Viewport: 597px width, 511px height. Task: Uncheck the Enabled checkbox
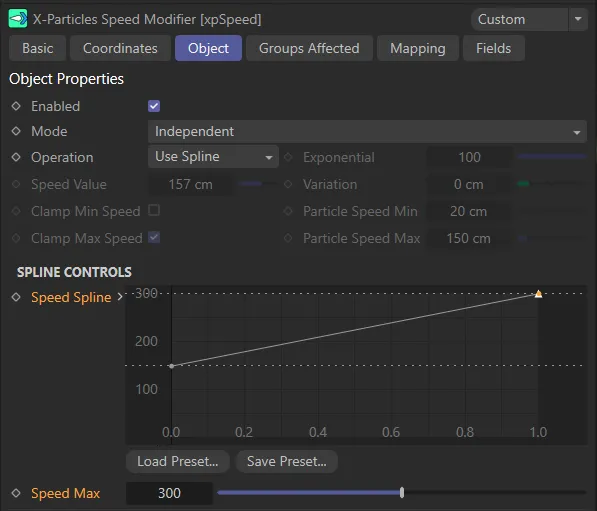[154, 106]
